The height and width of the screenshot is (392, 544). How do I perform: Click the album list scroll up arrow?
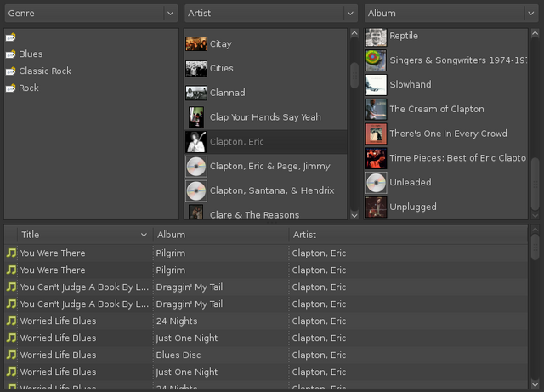[x=535, y=33]
